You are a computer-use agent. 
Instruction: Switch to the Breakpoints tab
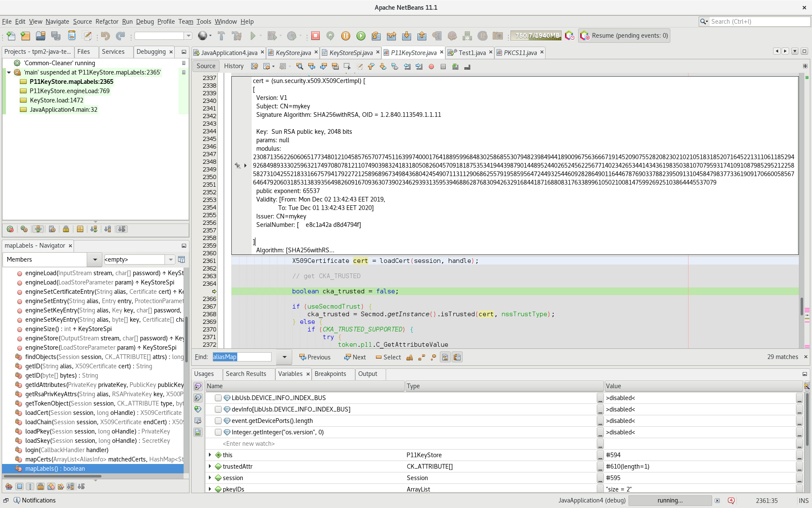click(332, 374)
